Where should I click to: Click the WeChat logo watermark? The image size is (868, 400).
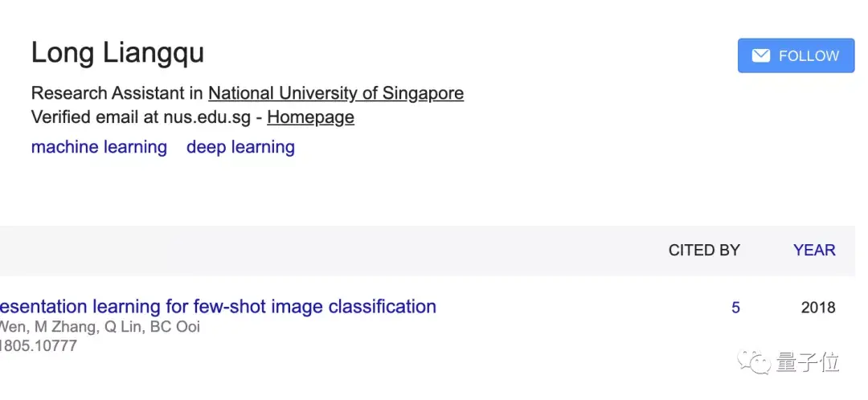755,362
